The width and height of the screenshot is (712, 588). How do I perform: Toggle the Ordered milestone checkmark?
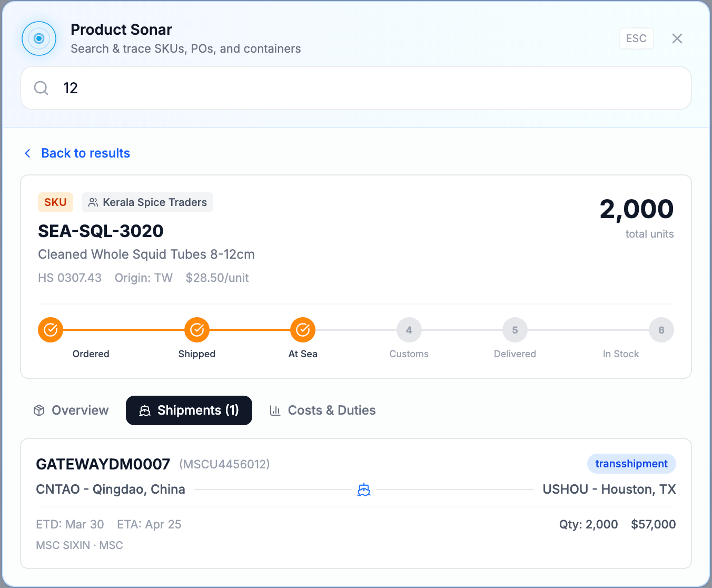point(50,330)
